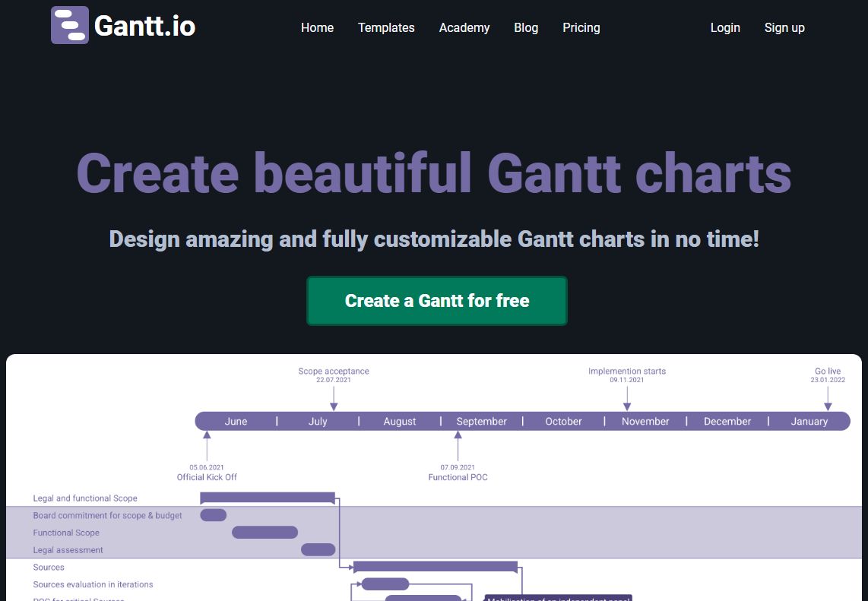Click the Functional Scope task bar
The image size is (868, 601).
[265, 533]
